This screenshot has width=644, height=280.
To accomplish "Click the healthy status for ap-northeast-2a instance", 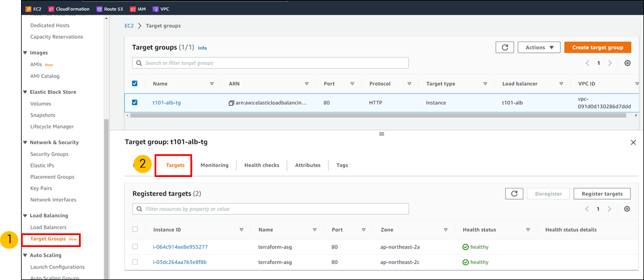I will pyautogui.click(x=476, y=247).
